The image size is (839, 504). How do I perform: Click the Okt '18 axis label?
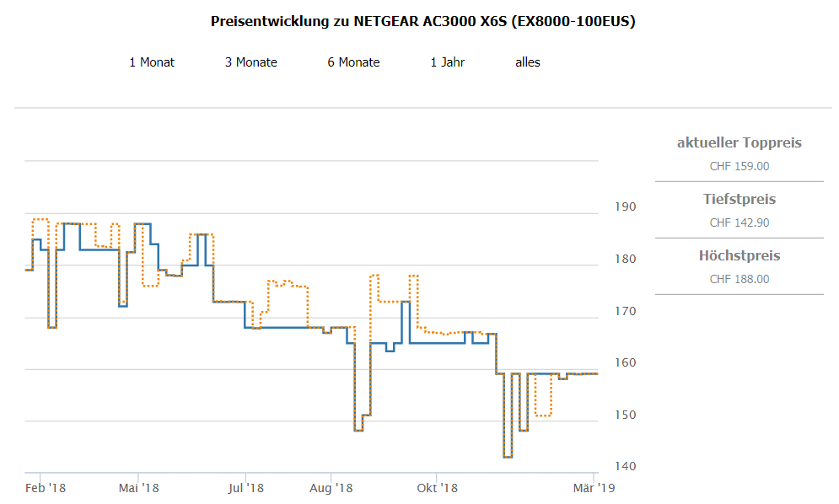point(438,488)
